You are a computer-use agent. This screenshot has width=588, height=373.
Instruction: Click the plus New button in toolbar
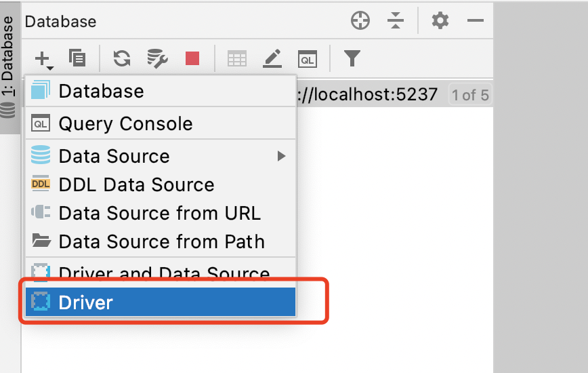44,59
